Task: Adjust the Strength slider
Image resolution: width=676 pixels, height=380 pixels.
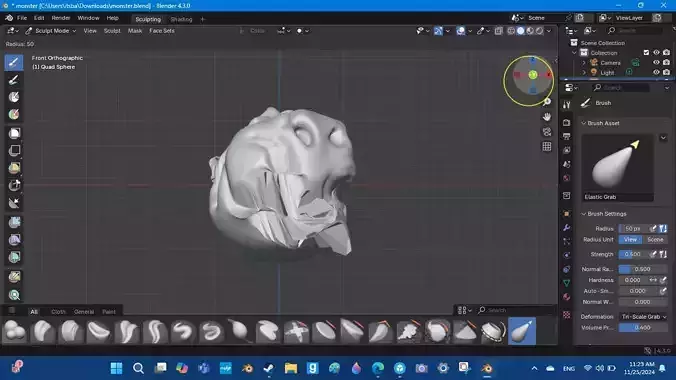Action: pos(634,254)
